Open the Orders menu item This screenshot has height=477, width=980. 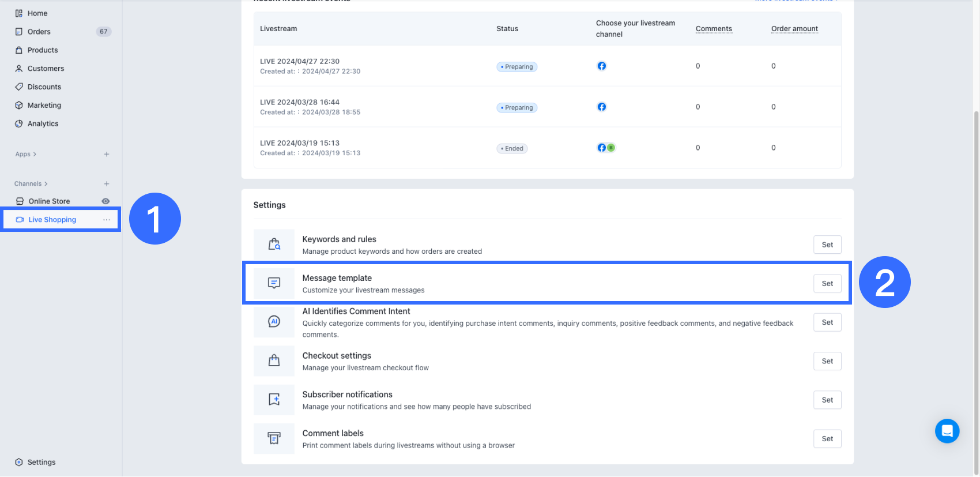[39, 32]
